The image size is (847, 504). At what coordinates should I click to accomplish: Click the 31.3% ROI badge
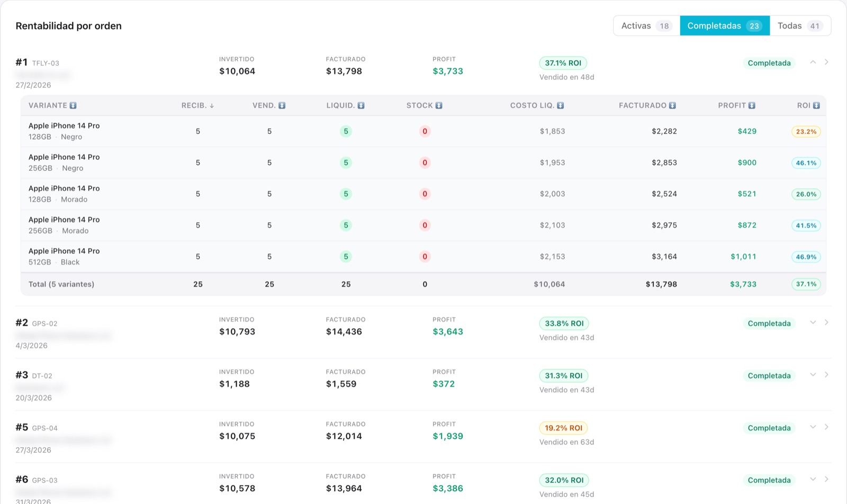click(564, 376)
